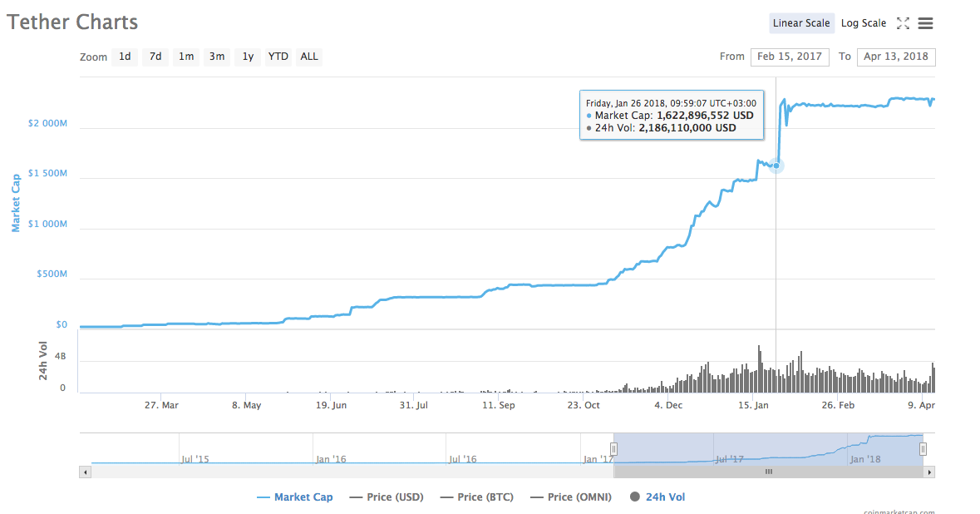Click the Tether Charts heading
Viewport: 980px width, 514px height.
(x=71, y=22)
